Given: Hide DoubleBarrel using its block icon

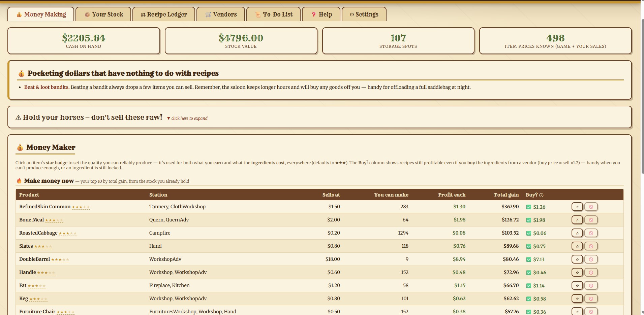Looking at the screenshot, I should [x=591, y=259].
